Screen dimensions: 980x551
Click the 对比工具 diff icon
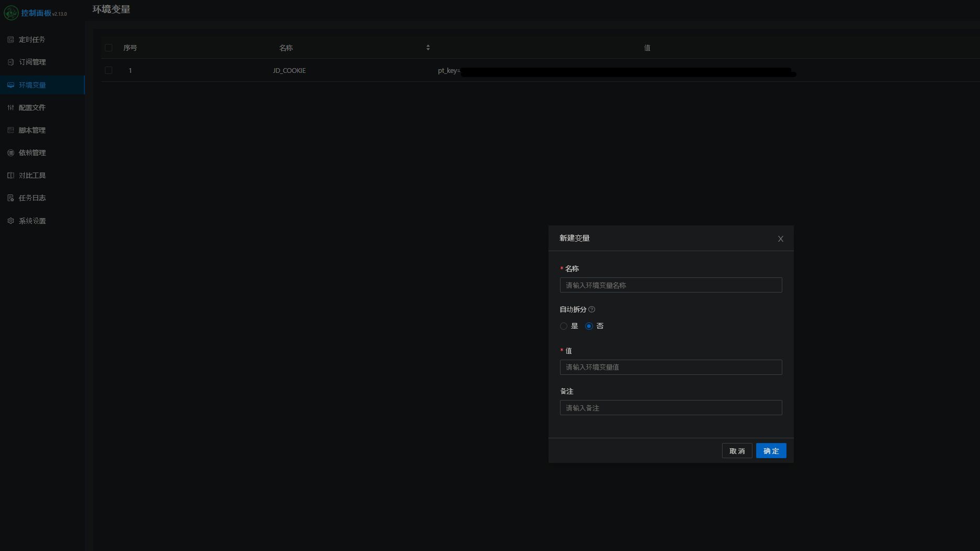(10, 176)
